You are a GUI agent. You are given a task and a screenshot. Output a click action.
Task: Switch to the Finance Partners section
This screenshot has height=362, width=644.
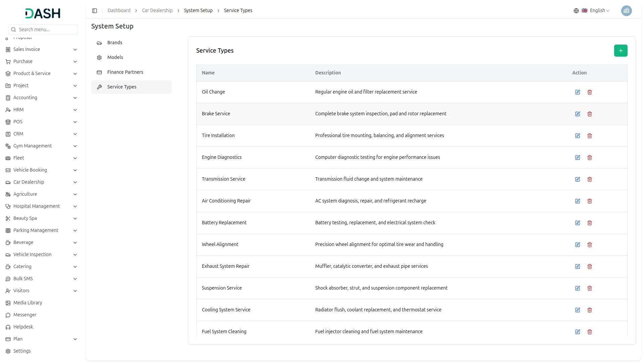pos(125,72)
